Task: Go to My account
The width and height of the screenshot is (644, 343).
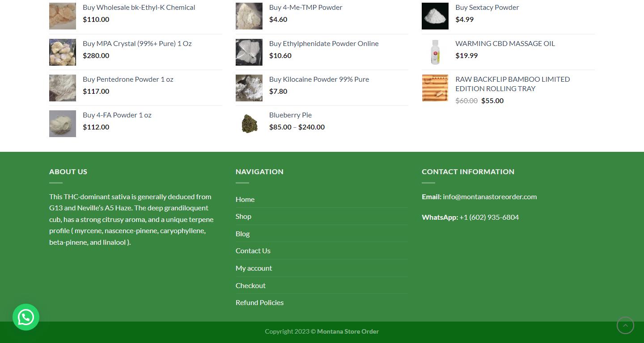Action: [x=254, y=268]
